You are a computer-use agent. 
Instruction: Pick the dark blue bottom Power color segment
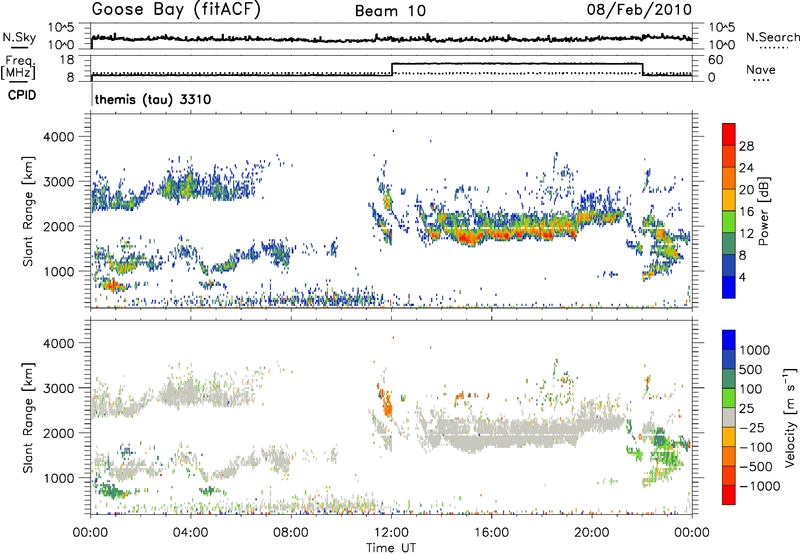click(729, 287)
